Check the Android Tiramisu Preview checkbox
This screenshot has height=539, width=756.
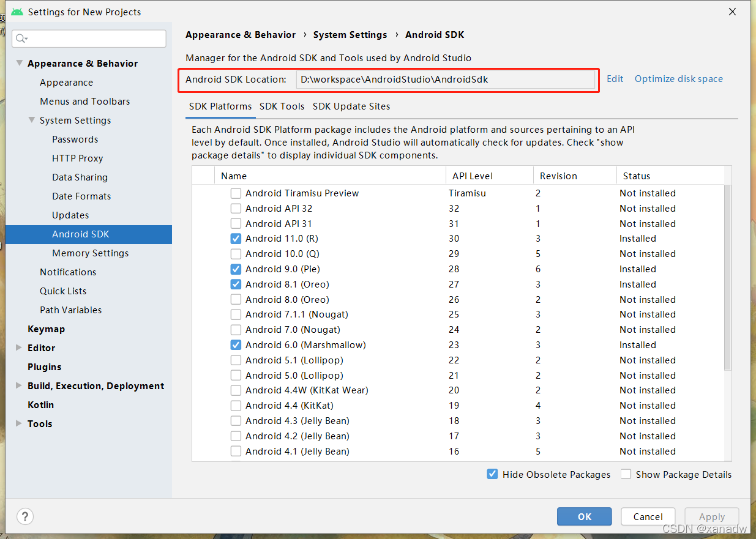point(236,193)
